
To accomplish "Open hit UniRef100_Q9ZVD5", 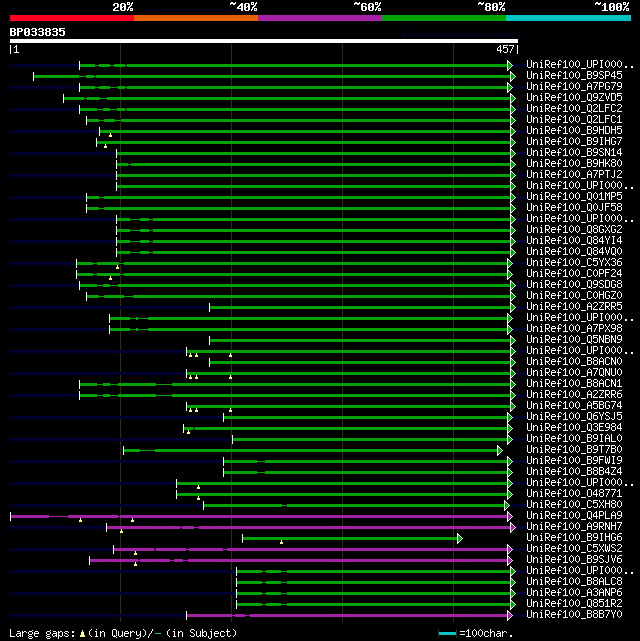I will (x=574, y=98).
